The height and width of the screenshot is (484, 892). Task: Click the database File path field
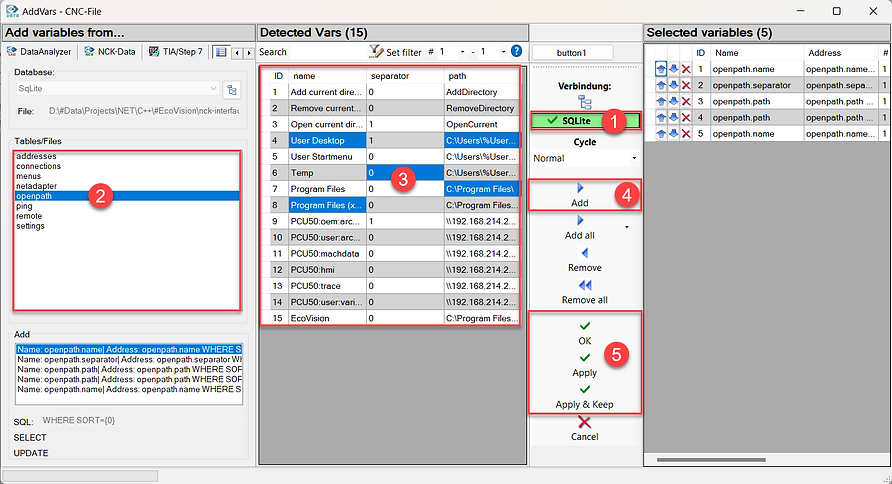(x=144, y=111)
